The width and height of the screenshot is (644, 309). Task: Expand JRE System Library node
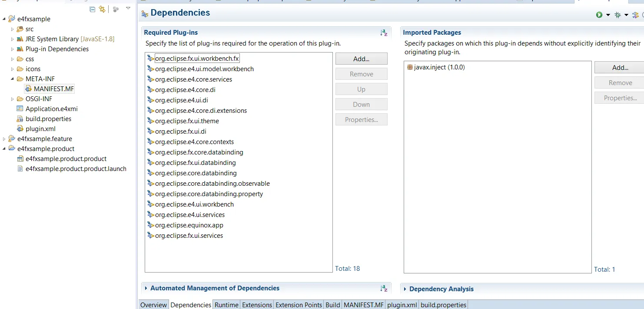[13, 39]
